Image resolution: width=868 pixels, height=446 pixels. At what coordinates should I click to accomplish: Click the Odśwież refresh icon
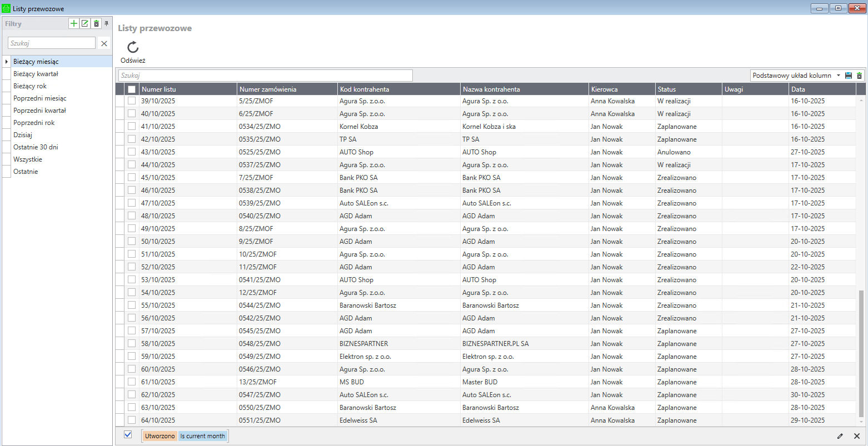point(133,48)
